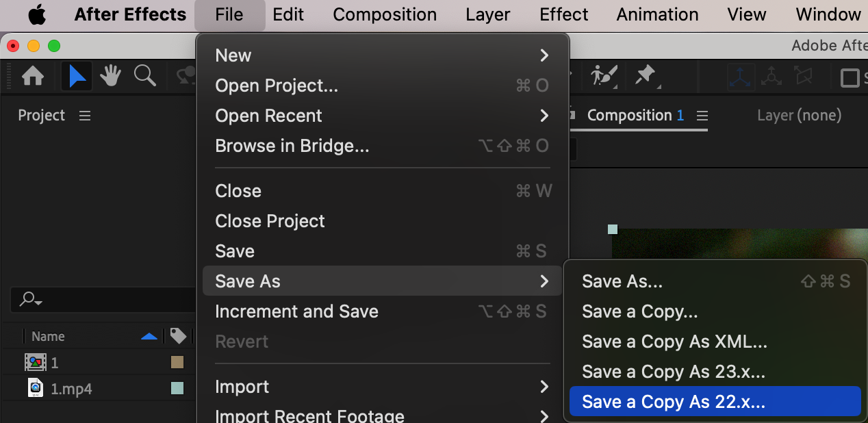The height and width of the screenshot is (423, 868).
Task: Open the Apple menu
Action: click(36, 14)
